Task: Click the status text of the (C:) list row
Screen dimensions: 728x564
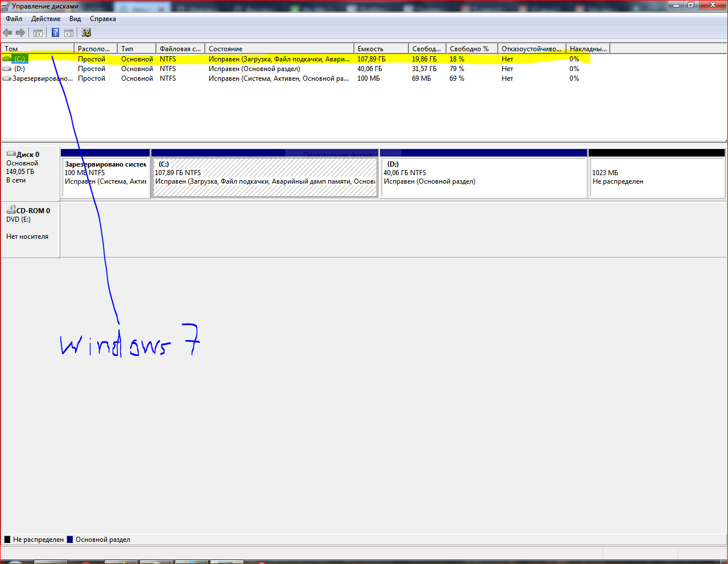Action: [x=279, y=59]
